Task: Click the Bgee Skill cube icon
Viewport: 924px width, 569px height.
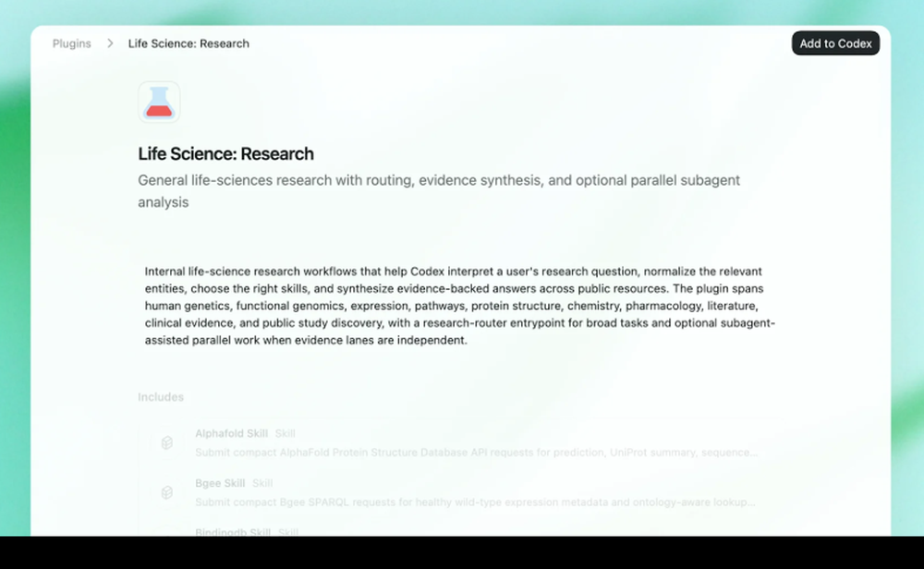Action: 166,492
